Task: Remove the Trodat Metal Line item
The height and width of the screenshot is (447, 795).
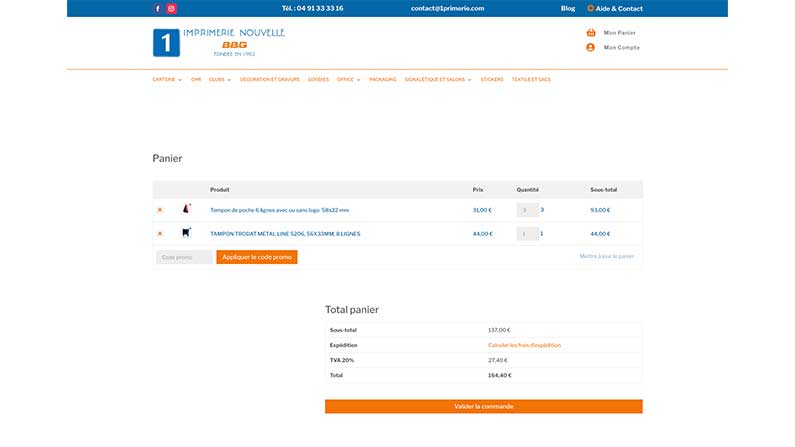Action: coord(160,234)
